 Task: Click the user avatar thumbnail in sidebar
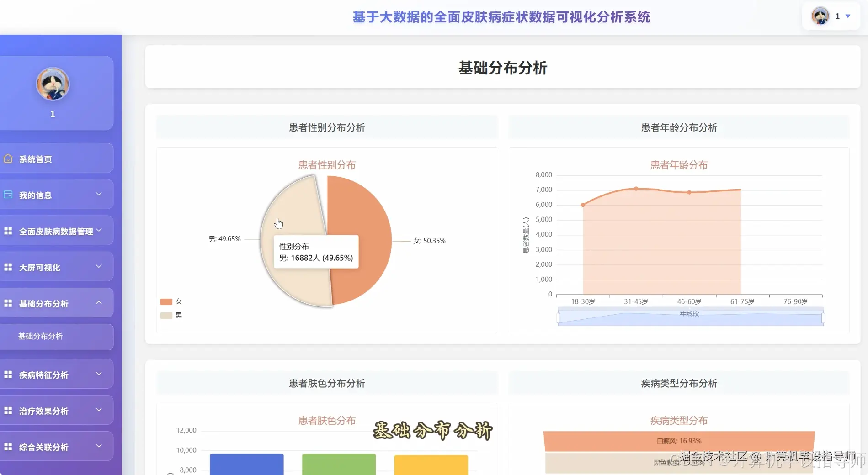coord(53,84)
